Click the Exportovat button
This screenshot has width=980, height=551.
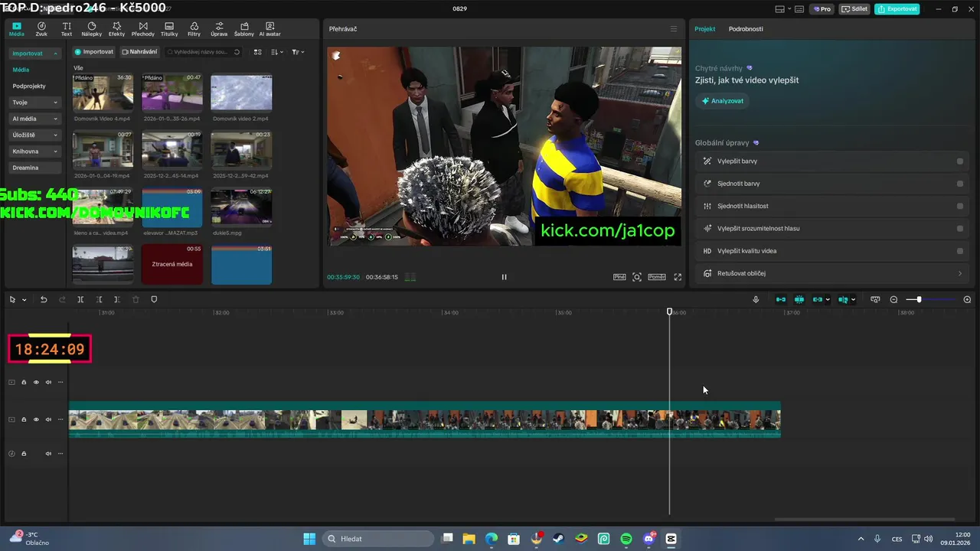897,9
